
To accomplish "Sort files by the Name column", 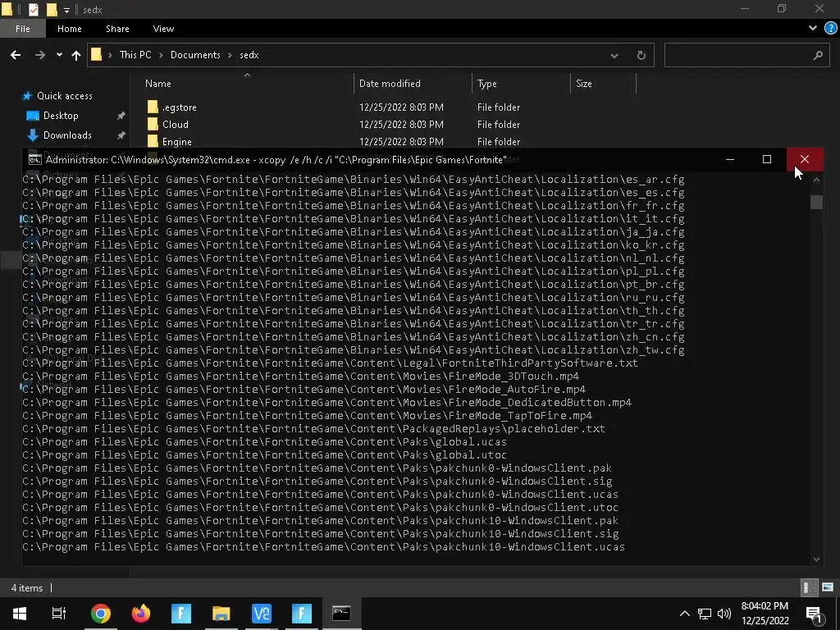I will coord(158,84).
